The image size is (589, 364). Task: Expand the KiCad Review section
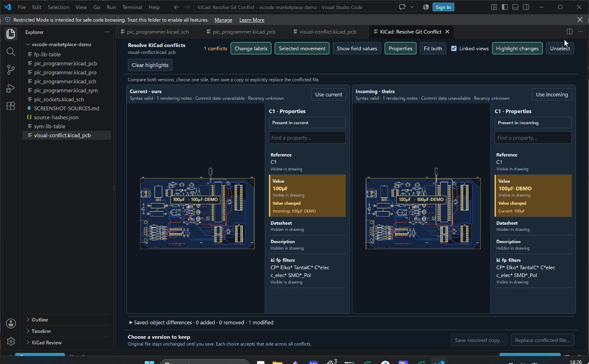tap(47, 342)
